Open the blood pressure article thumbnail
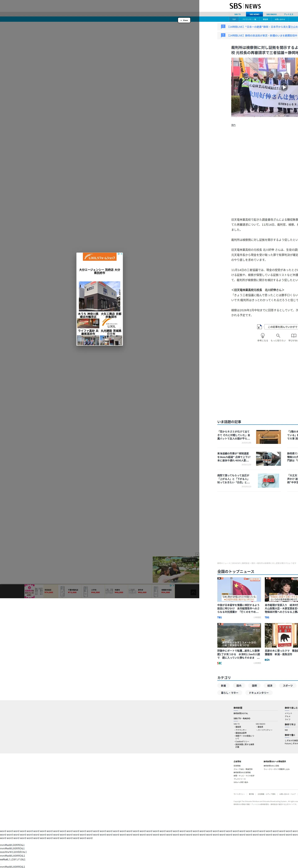 coord(268,481)
